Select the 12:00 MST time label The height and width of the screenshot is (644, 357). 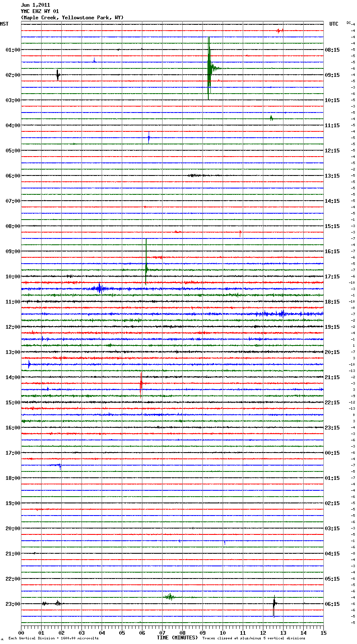[x=13, y=327]
